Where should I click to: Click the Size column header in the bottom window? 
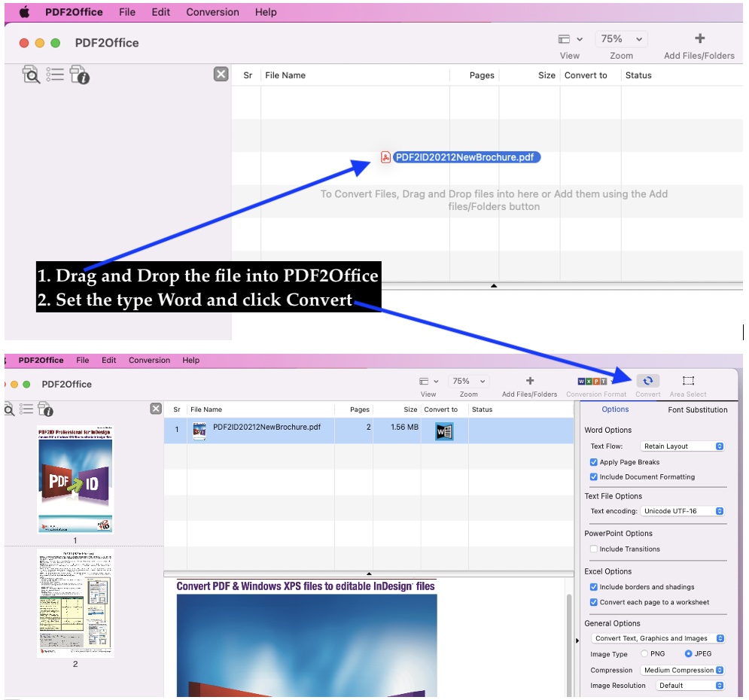410,409
